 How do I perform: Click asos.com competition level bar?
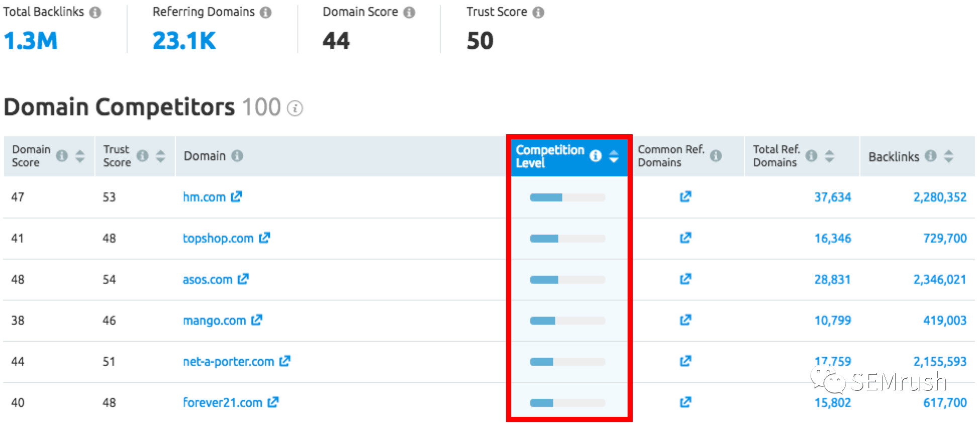567,280
